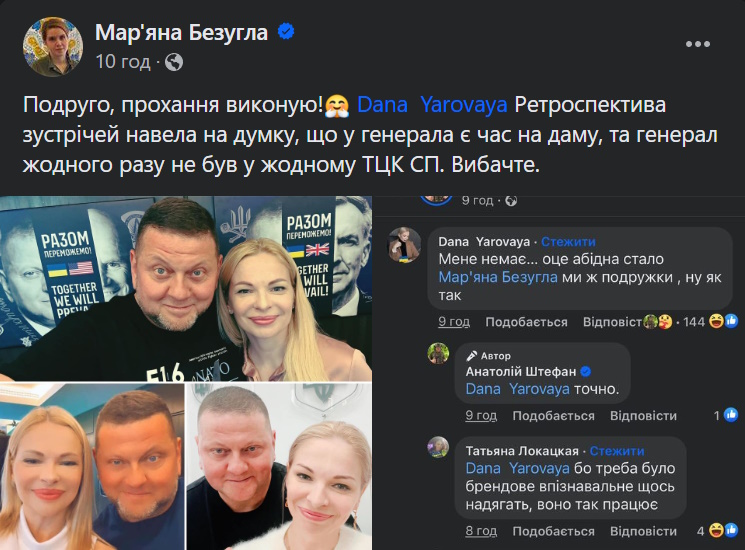
Task: Like Dana Yarovaya's comment with Подобається
Action: (x=526, y=322)
